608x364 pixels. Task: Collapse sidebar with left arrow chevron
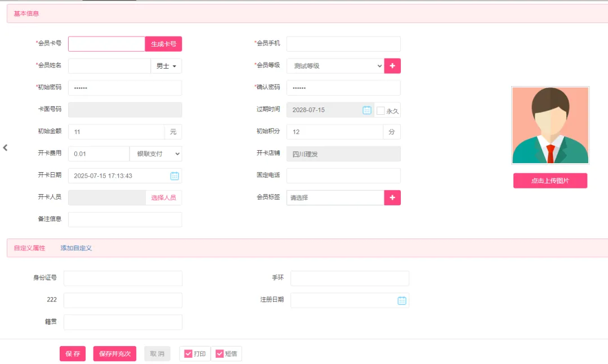pyautogui.click(x=5, y=147)
